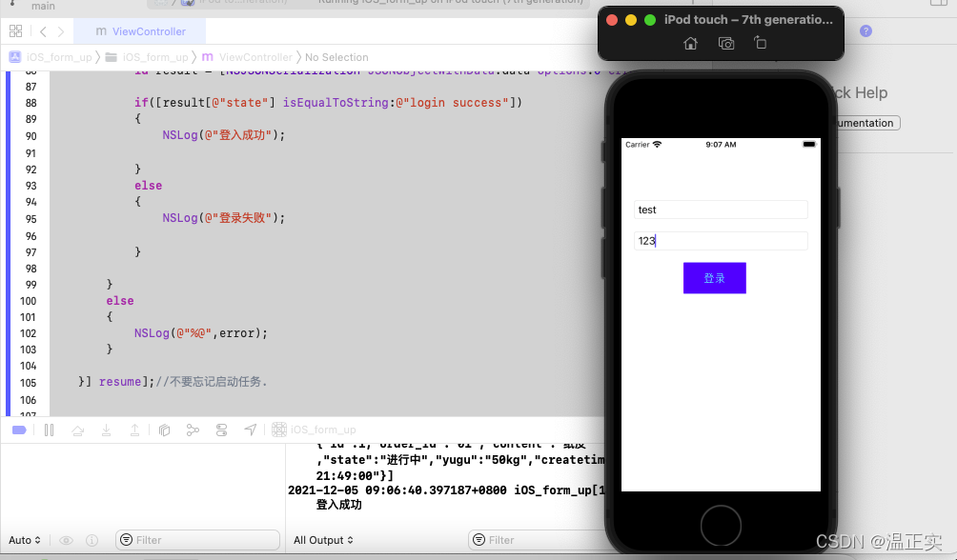
Task: Click the password field containing 123
Action: click(x=721, y=241)
